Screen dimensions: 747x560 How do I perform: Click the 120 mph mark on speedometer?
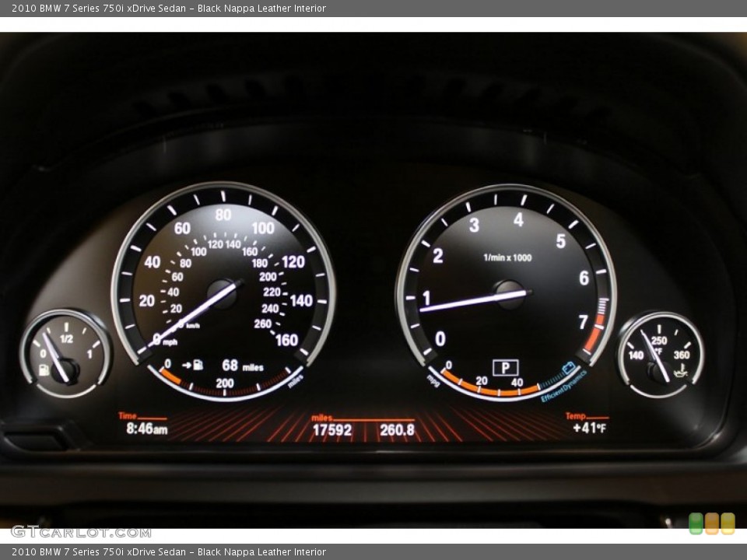tap(293, 262)
